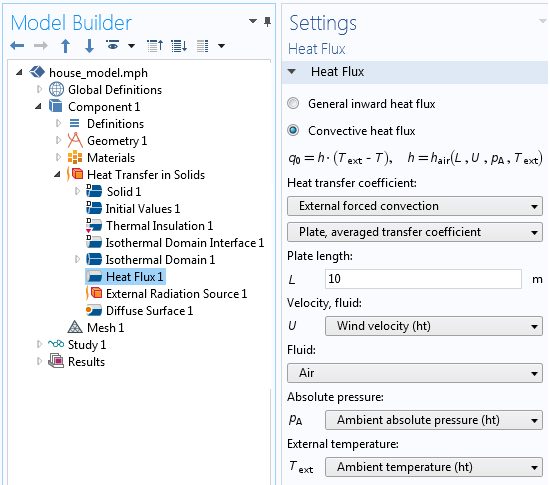Click the Isothermal Domain 1 icon
This screenshot has height=485, width=550.
(x=94, y=260)
